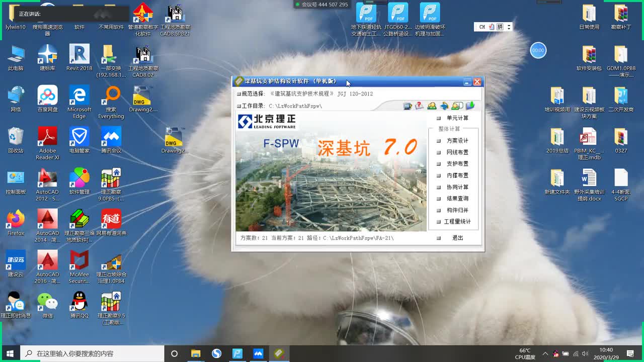This screenshot has height=362, width=644.
Task: Open the 回收站 recycle bin
Action: click(x=16, y=140)
